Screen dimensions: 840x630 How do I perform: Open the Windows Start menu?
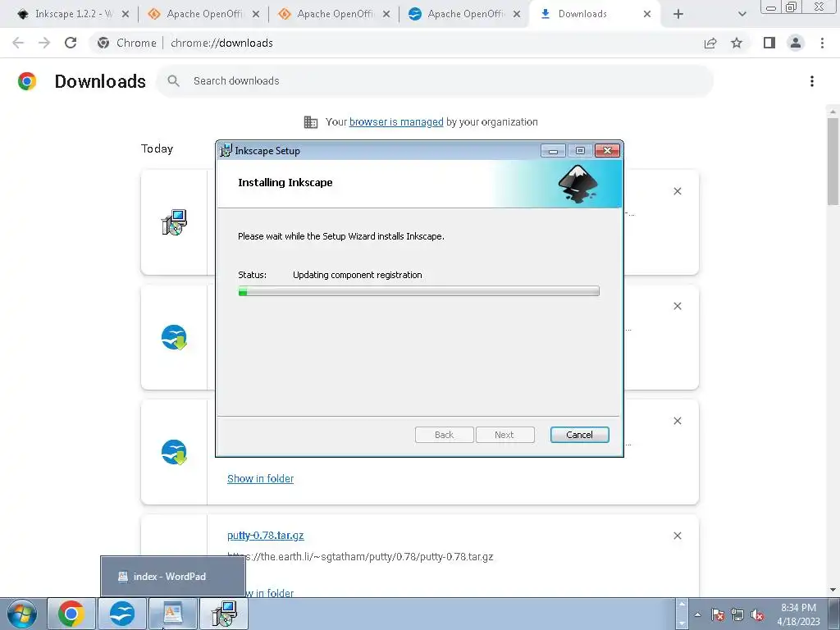coord(22,614)
